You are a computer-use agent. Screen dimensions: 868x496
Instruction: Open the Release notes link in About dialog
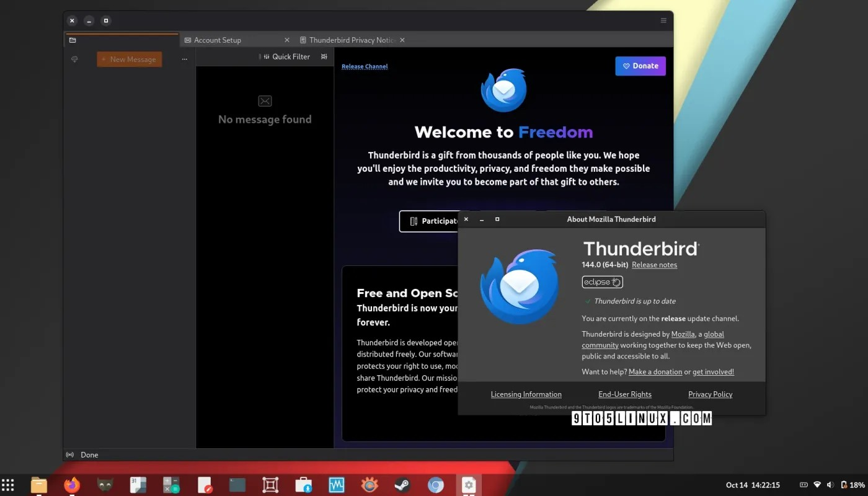point(654,265)
